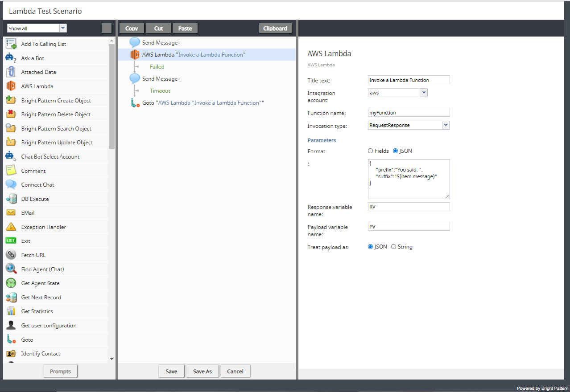570x392 pixels.
Task: Click the green Exit icon
Action: 11,241
